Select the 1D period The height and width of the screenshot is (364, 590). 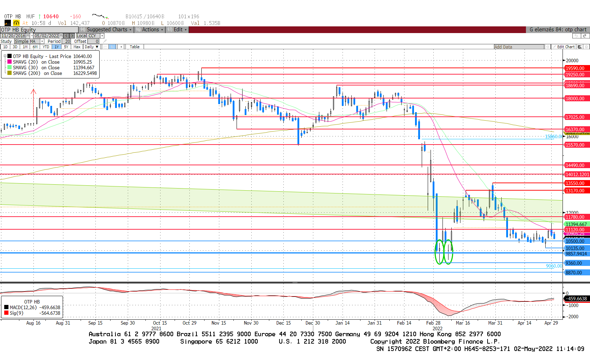tap(5, 47)
